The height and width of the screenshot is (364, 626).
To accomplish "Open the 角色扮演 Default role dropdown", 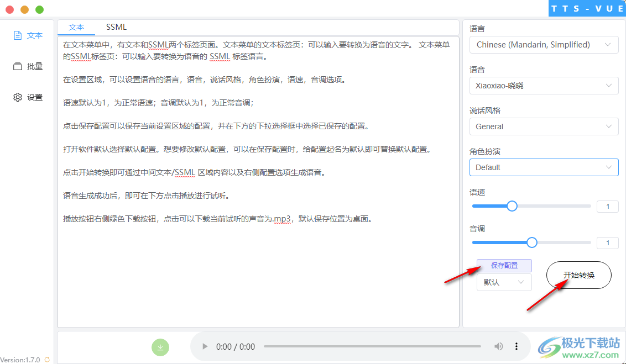I will point(544,167).
